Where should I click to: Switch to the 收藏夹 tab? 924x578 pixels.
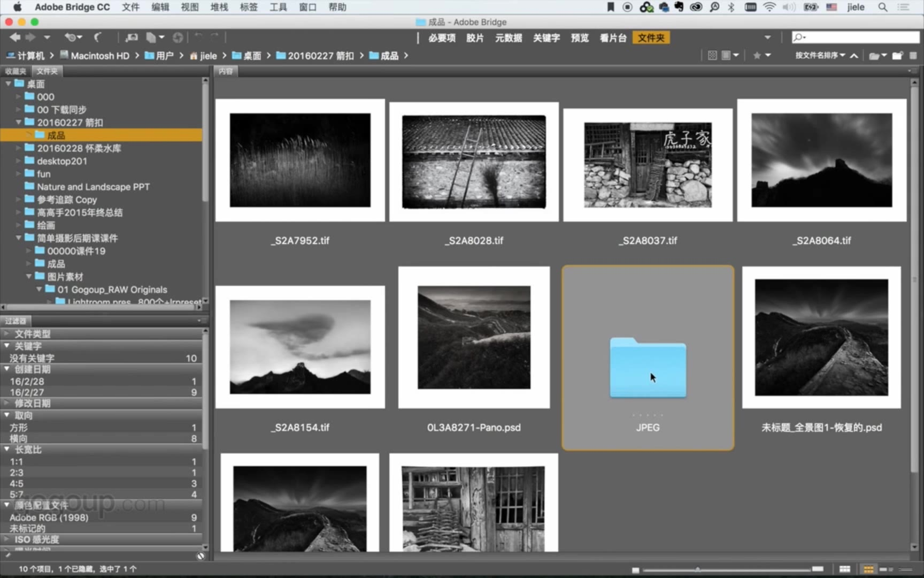[x=16, y=71]
